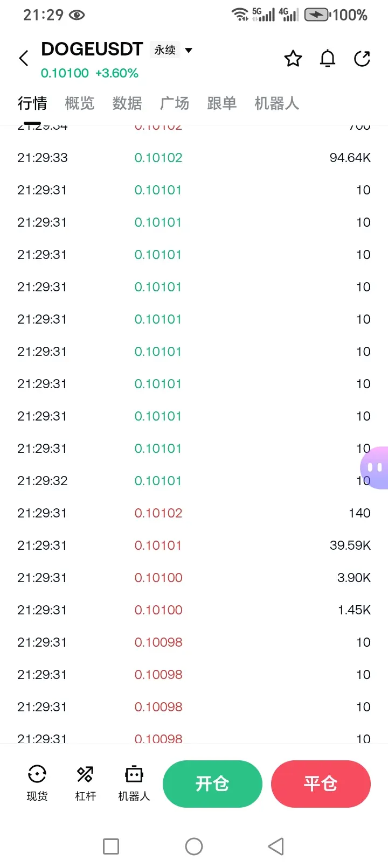Open the 跟单 copy trading tab
The image size is (388, 868).
pos(222,103)
